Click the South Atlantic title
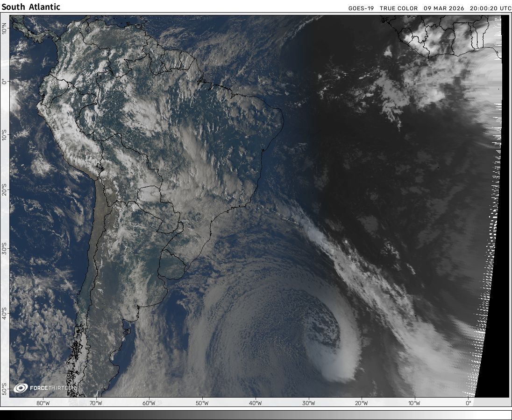 click(31, 7)
